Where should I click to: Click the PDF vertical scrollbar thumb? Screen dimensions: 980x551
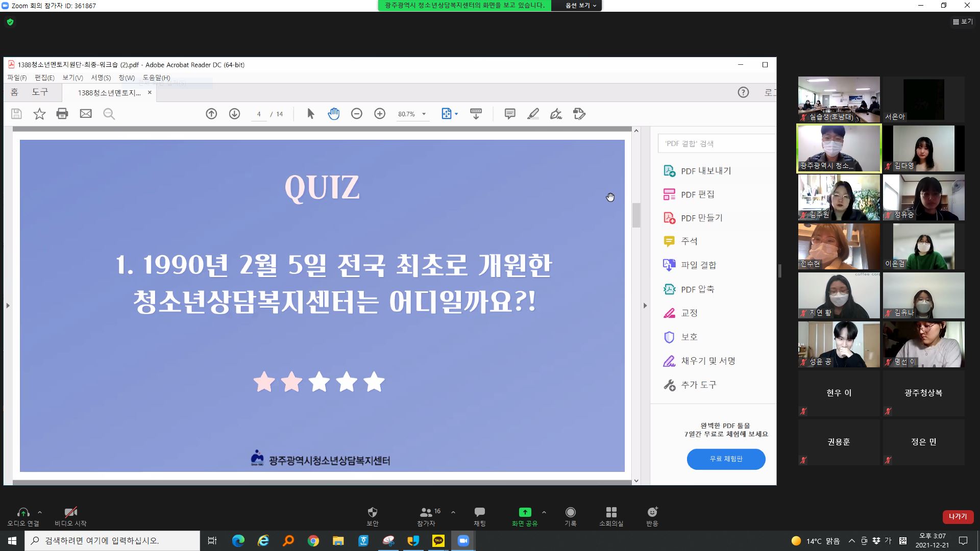636,215
